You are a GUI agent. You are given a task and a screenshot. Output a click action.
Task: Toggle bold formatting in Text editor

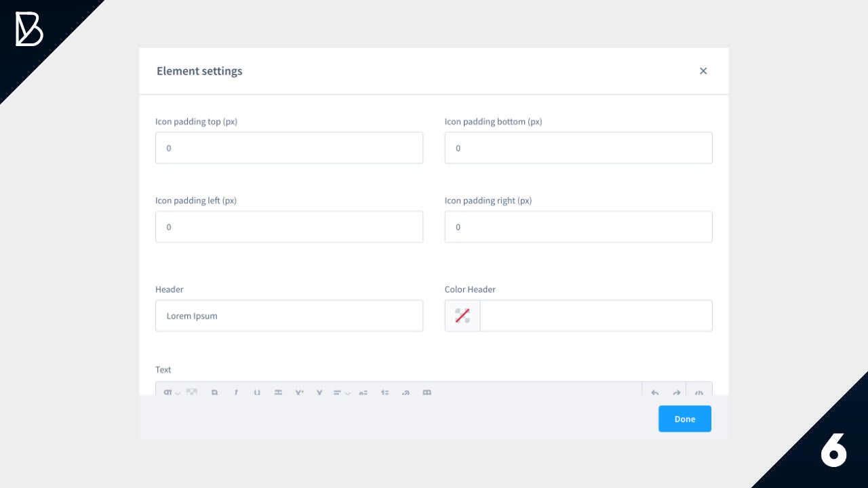point(214,392)
